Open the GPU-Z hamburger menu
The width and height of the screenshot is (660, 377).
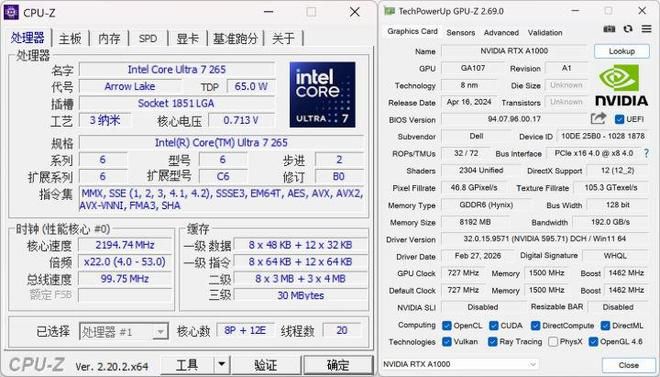tap(646, 29)
